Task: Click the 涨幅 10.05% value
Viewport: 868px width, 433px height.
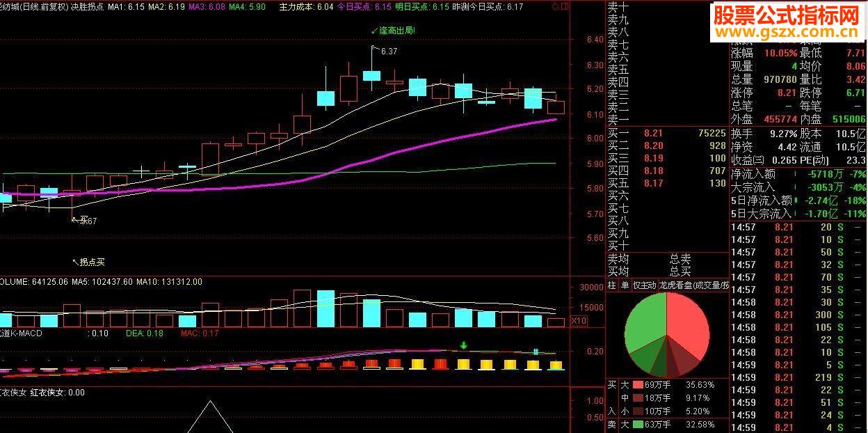Action: click(780, 52)
